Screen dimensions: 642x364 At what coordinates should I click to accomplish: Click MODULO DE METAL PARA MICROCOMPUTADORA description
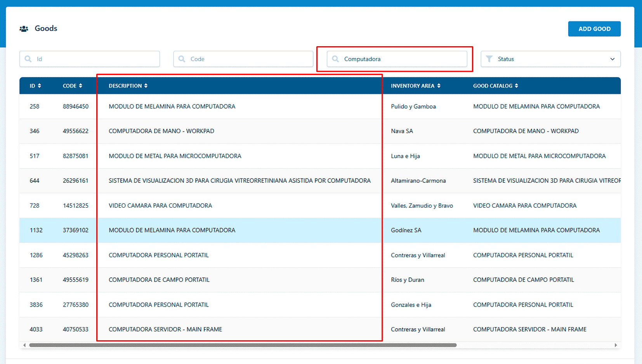click(x=175, y=156)
